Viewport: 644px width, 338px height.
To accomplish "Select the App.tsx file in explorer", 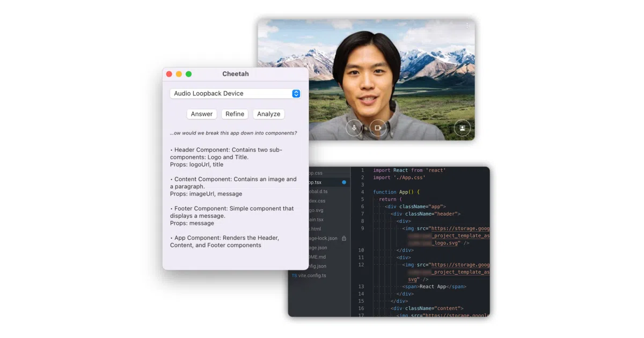I will coord(319,182).
